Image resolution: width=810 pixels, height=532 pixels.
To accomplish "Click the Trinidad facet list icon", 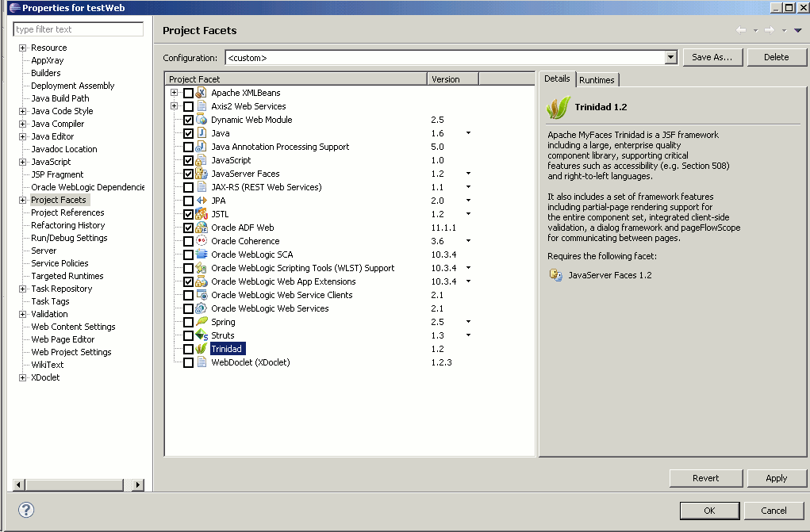I will coord(202,349).
